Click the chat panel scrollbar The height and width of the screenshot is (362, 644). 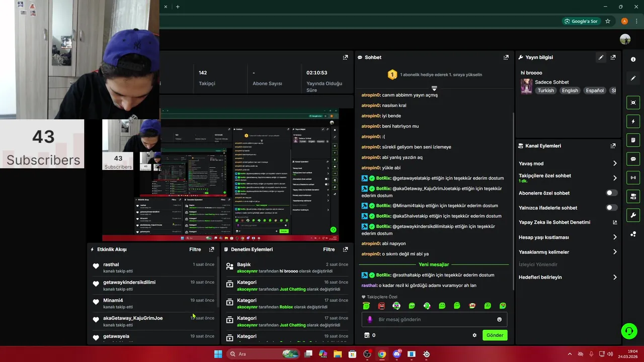[x=512, y=201]
